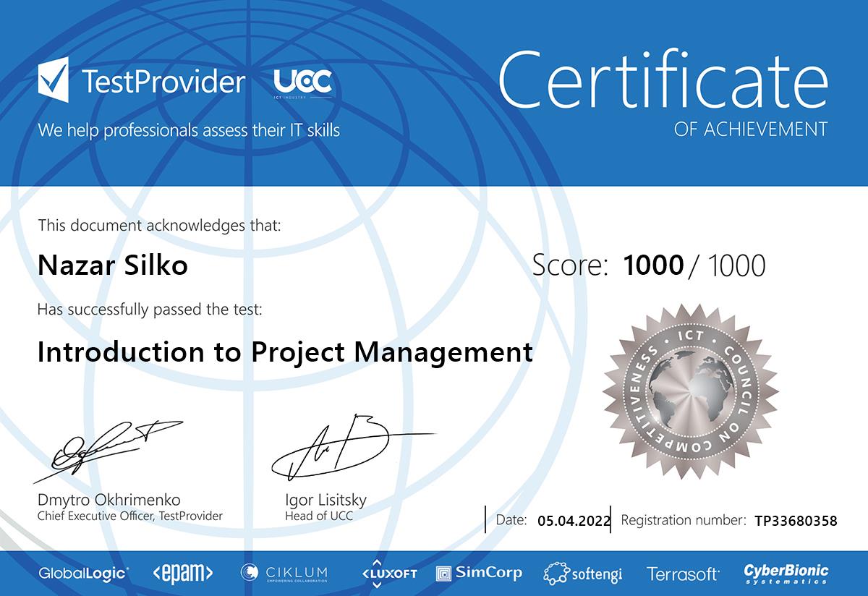
Task: Click the name 'Dmytro Okhrimenko'
Action: point(109,501)
